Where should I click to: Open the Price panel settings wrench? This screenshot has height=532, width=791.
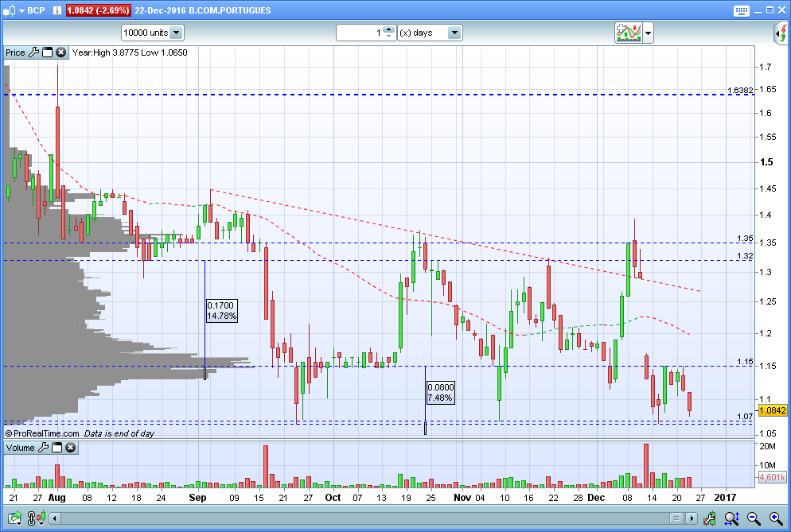[x=33, y=52]
